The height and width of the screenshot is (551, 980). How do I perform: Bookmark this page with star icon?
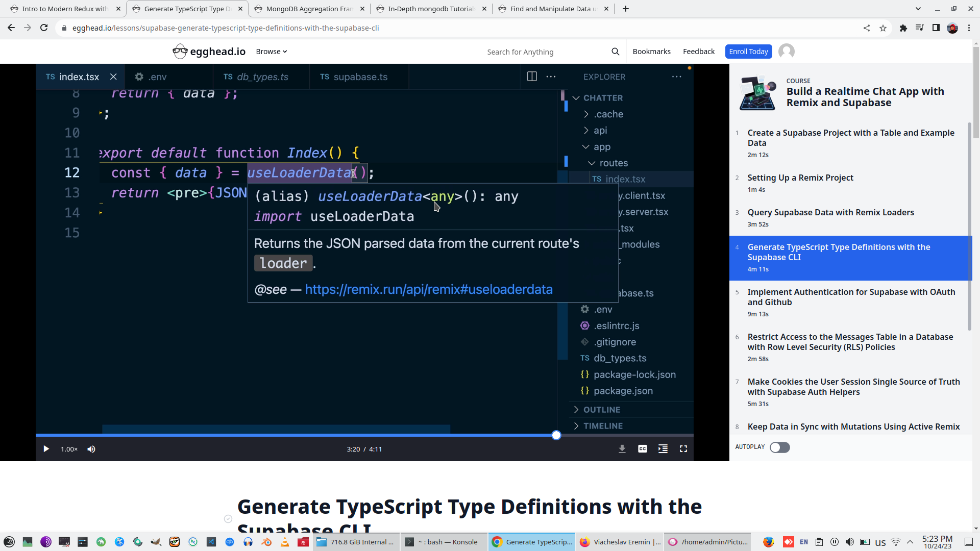883,28
